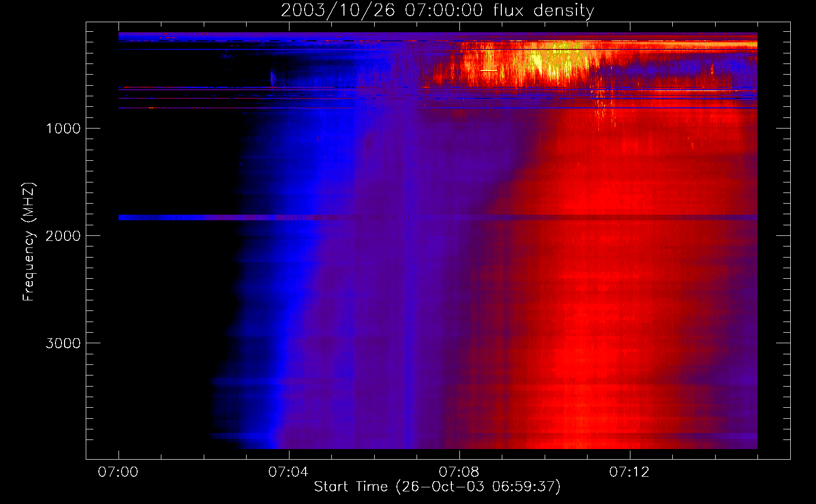
Task: Click the 1000 frequency tick label
Action: point(64,129)
